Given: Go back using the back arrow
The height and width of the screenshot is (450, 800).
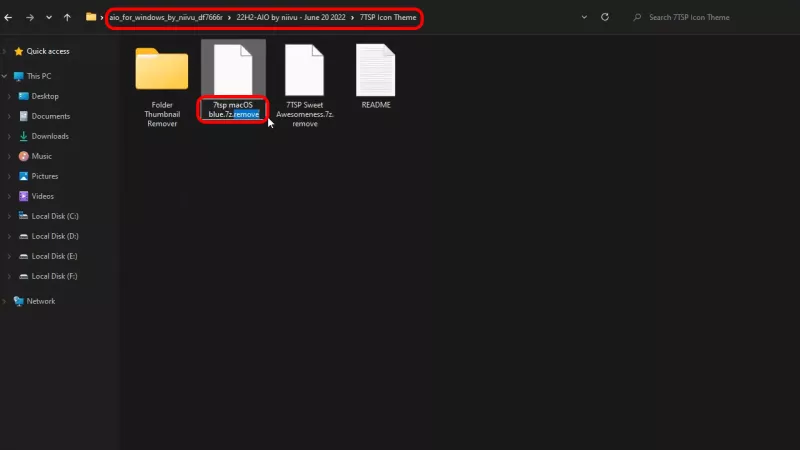Looking at the screenshot, I should pos(8,17).
